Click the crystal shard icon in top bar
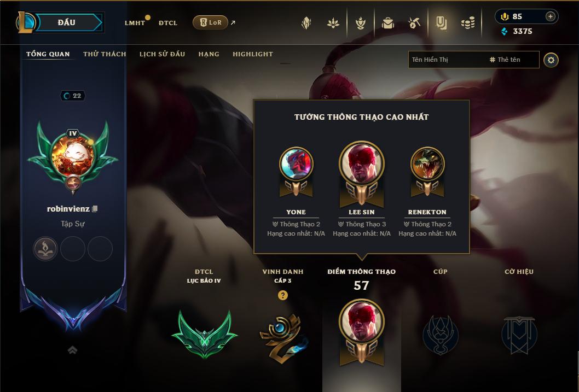This screenshot has width=579, height=392. [x=306, y=23]
